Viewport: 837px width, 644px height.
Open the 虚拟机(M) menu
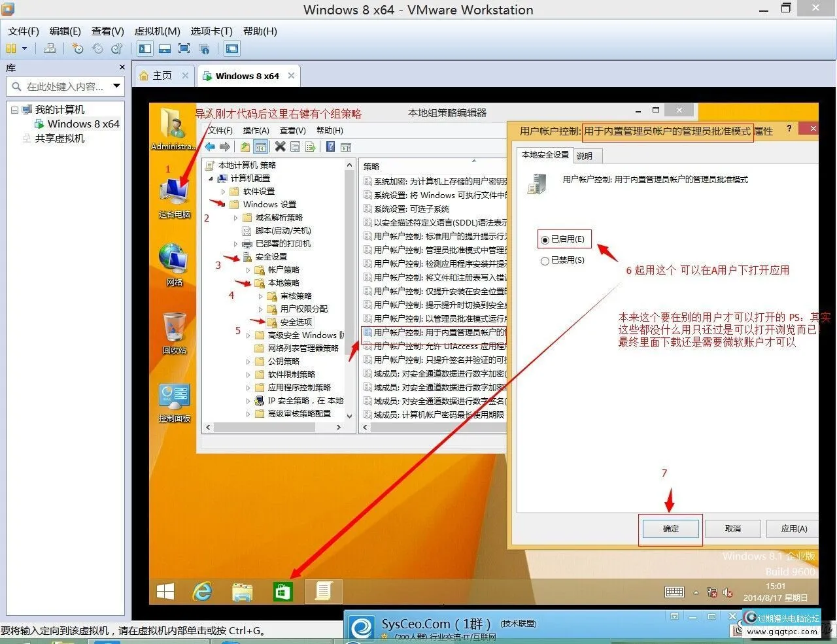157,31
